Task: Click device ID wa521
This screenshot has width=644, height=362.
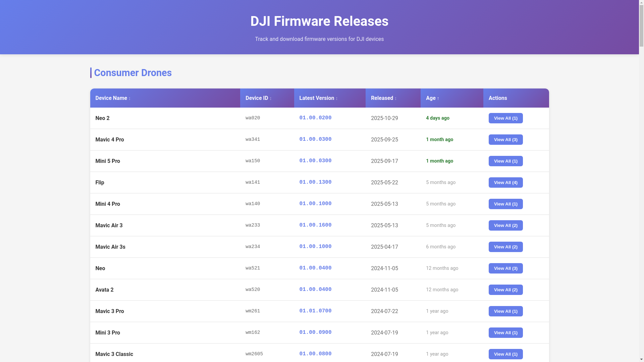Action: click(253, 268)
